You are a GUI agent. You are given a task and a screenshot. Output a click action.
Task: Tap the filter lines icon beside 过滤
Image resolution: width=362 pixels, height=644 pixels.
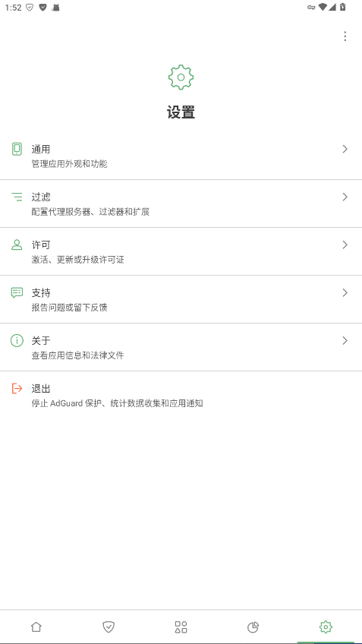pos(17,197)
